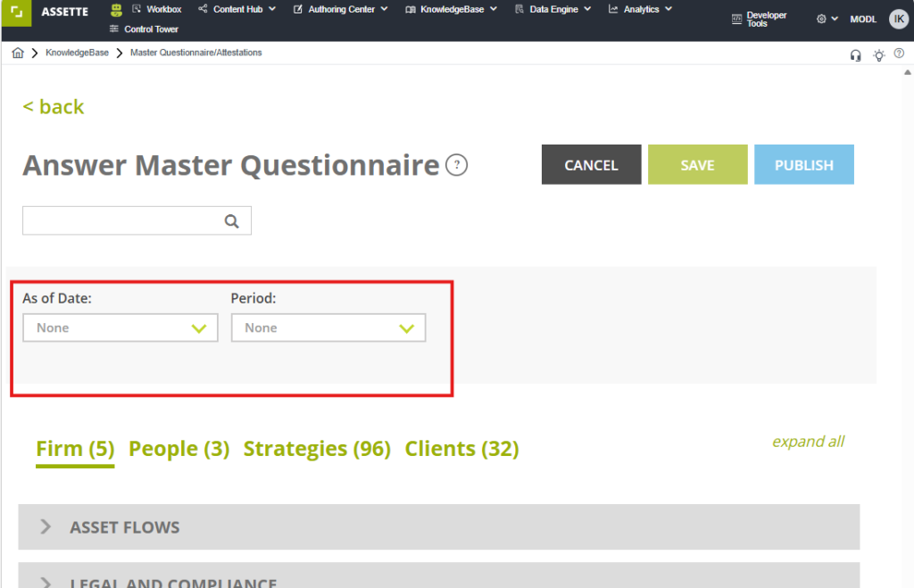Click help icon beside Answer Master Questionnaire
Screen dimensions: 914x588
pyautogui.click(x=457, y=165)
